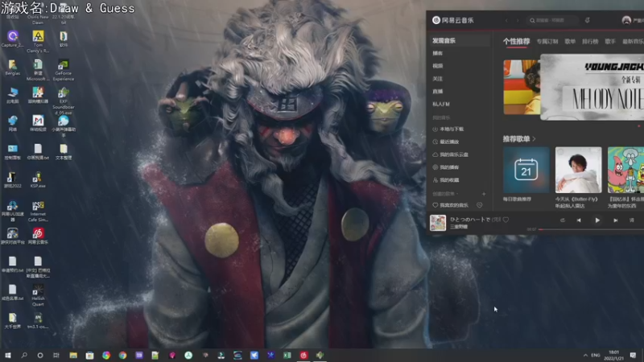Open the user avatar profile

(x=626, y=20)
